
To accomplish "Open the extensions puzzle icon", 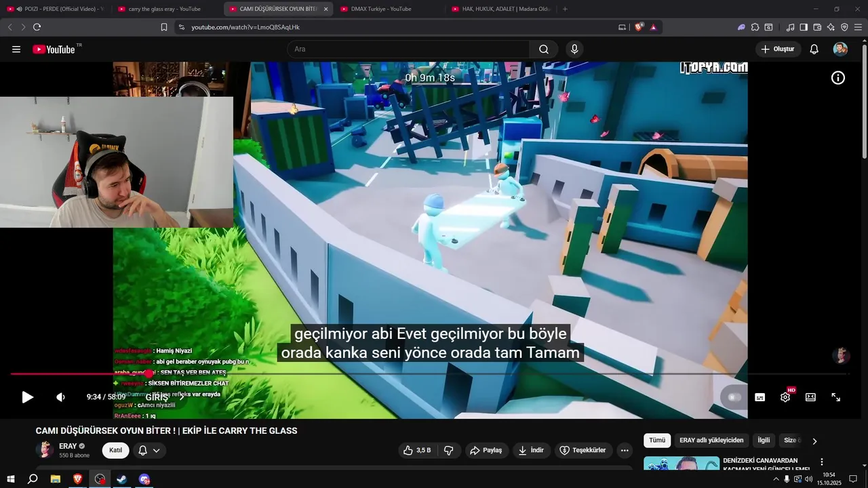I will [755, 27].
